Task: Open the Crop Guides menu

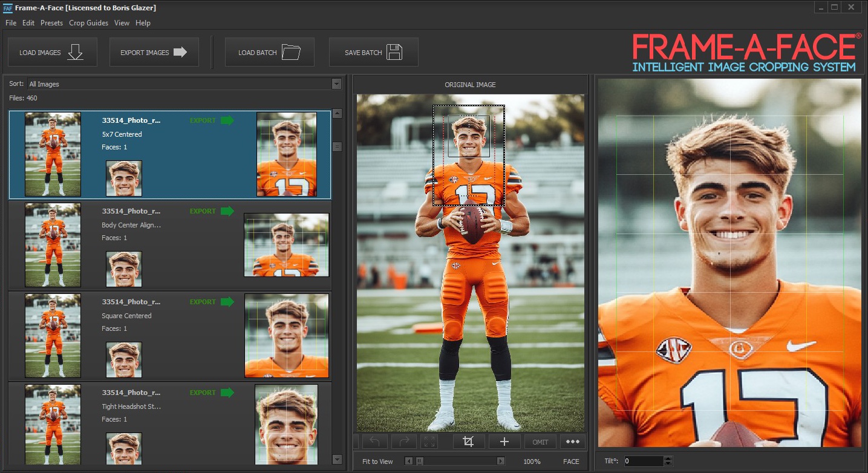Action: tap(88, 23)
